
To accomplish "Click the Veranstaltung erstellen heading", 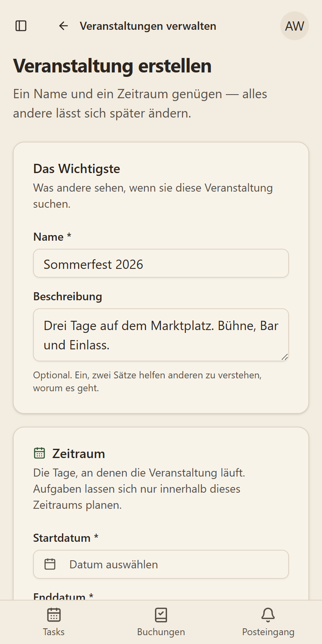I will (x=112, y=66).
